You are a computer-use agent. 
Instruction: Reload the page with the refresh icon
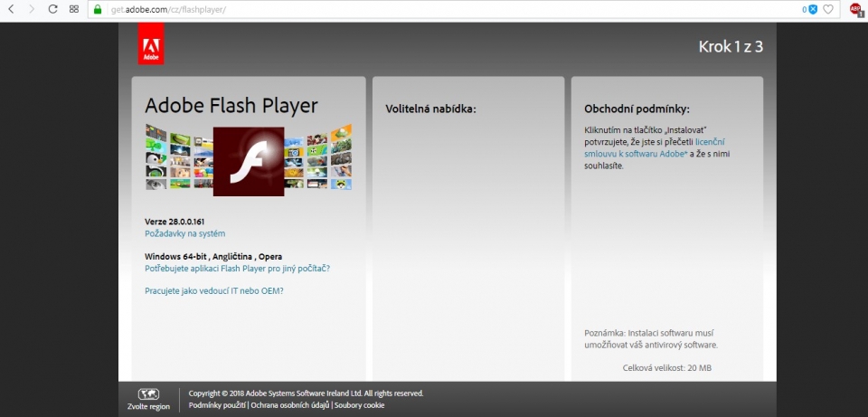tap(52, 9)
